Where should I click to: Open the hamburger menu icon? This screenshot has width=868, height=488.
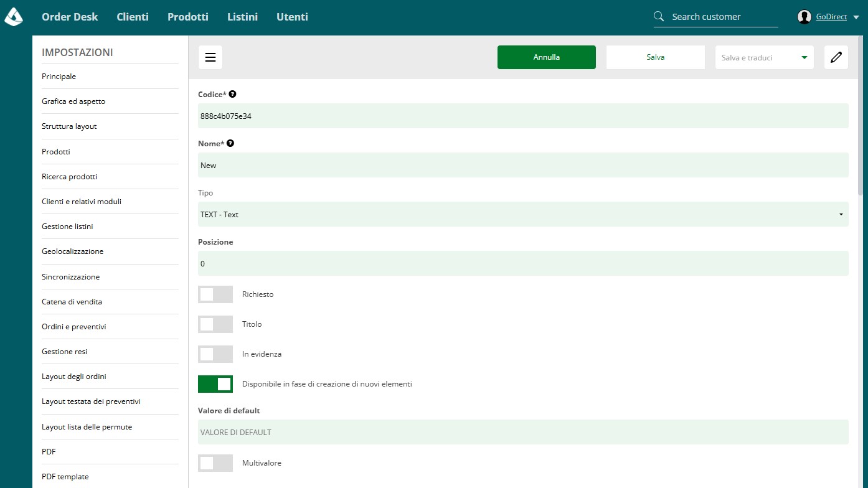(x=210, y=57)
